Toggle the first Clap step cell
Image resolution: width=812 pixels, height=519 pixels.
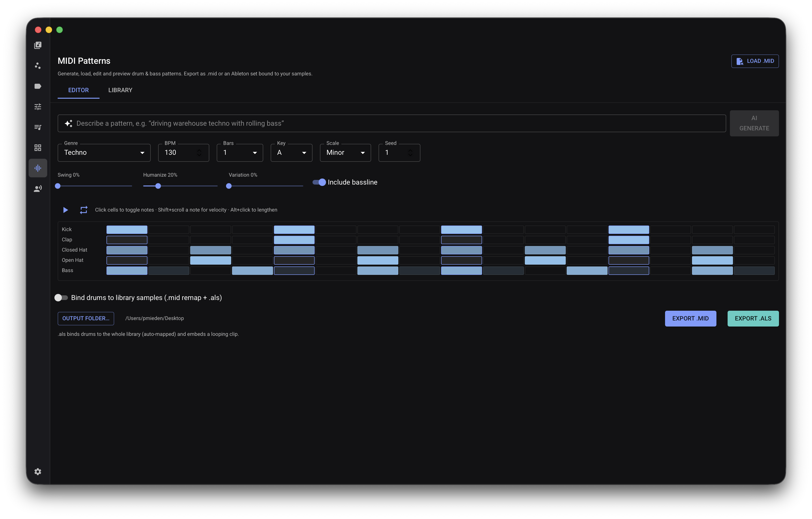pyautogui.click(x=127, y=240)
